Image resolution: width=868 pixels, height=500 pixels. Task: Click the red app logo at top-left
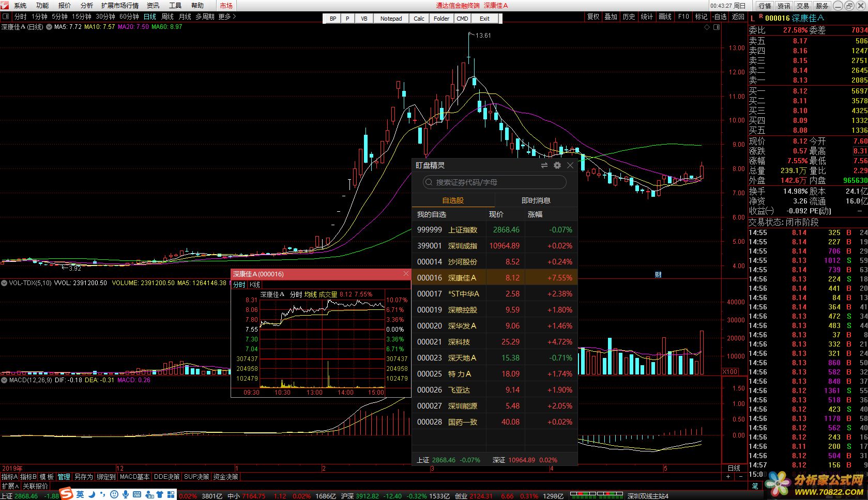5,5
